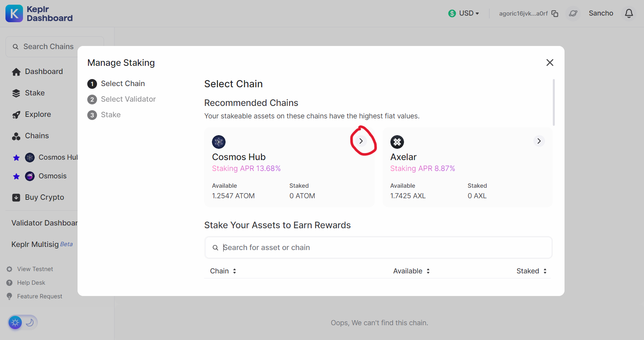Unfavorite Osmosis star in sidebar
644x340 pixels.
(x=16, y=176)
